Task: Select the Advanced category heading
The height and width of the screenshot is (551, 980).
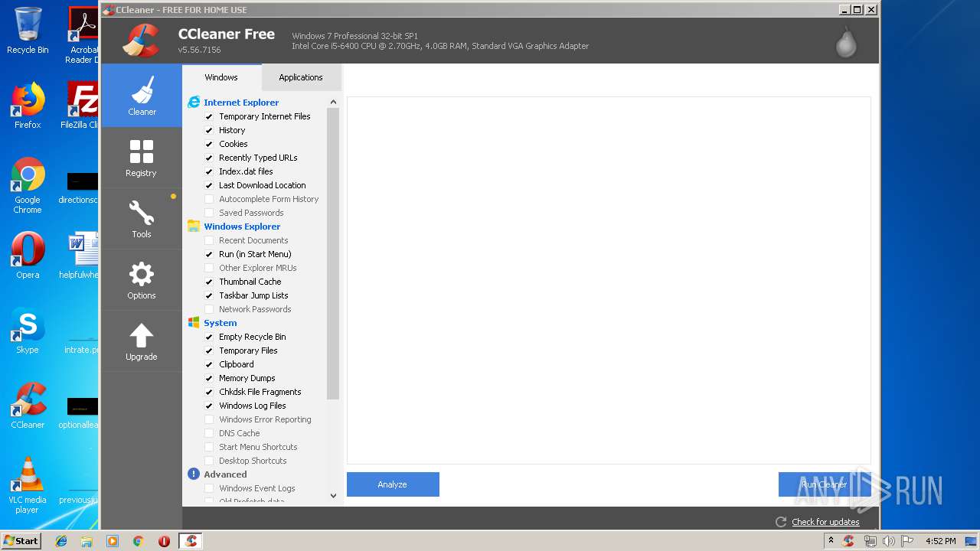Action: [x=225, y=474]
